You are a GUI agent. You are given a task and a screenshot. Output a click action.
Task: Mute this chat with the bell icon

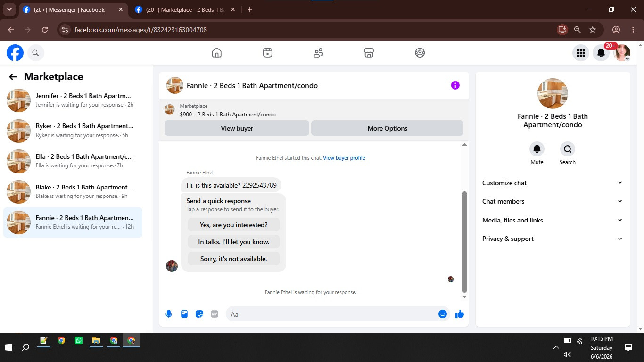point(537,149)
